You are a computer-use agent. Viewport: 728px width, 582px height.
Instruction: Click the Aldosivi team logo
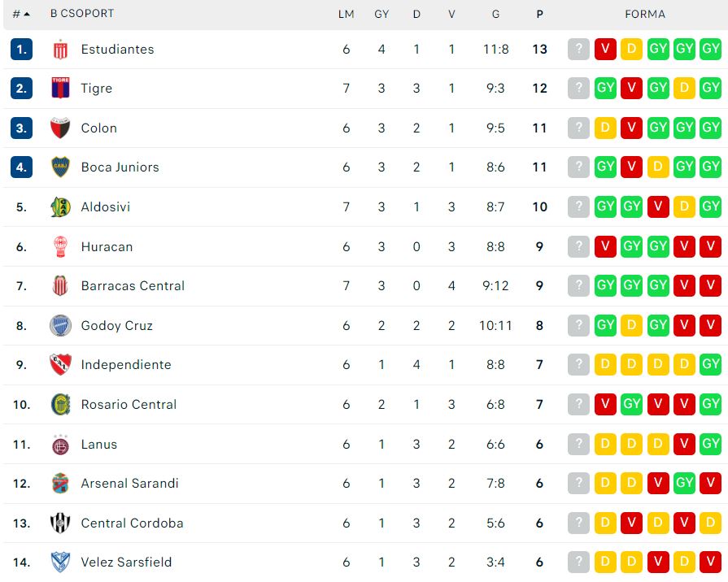click(x=60, y=207)
